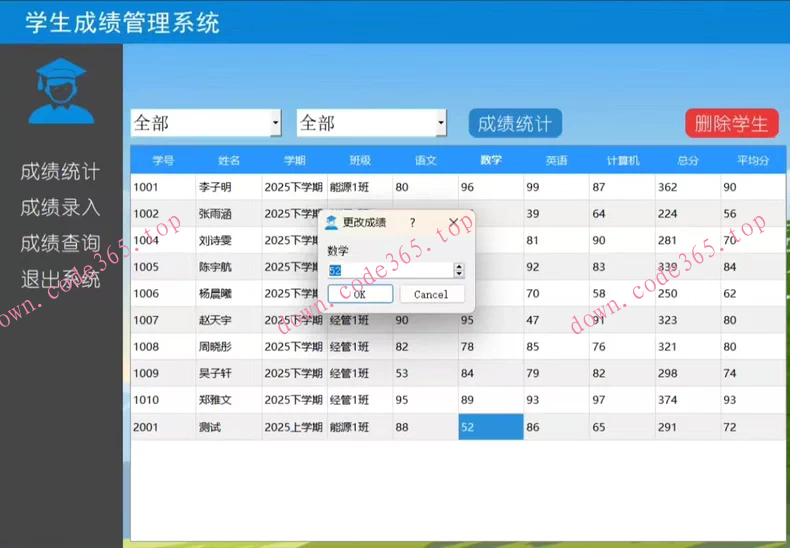Click the name cell 郑雅文

[x=229, y=400]
